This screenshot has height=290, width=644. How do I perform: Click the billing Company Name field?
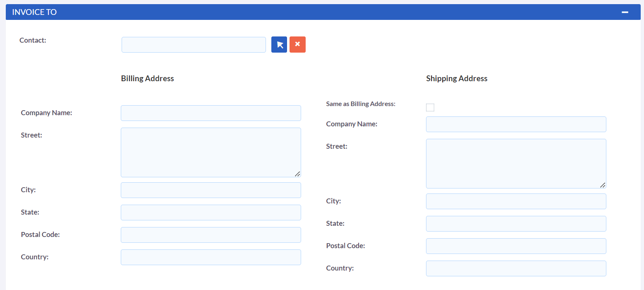click(211, 113)
